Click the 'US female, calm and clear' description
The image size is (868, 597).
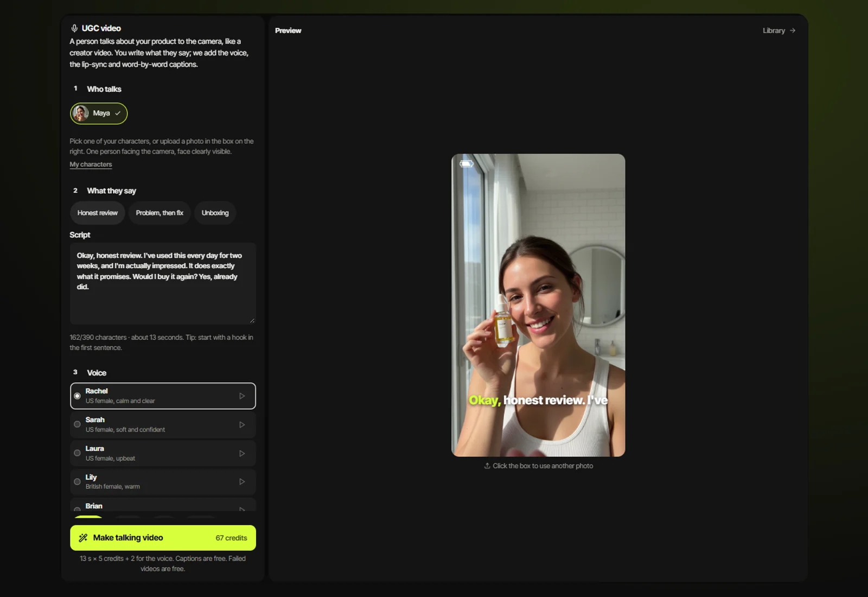tap(120, 401)
